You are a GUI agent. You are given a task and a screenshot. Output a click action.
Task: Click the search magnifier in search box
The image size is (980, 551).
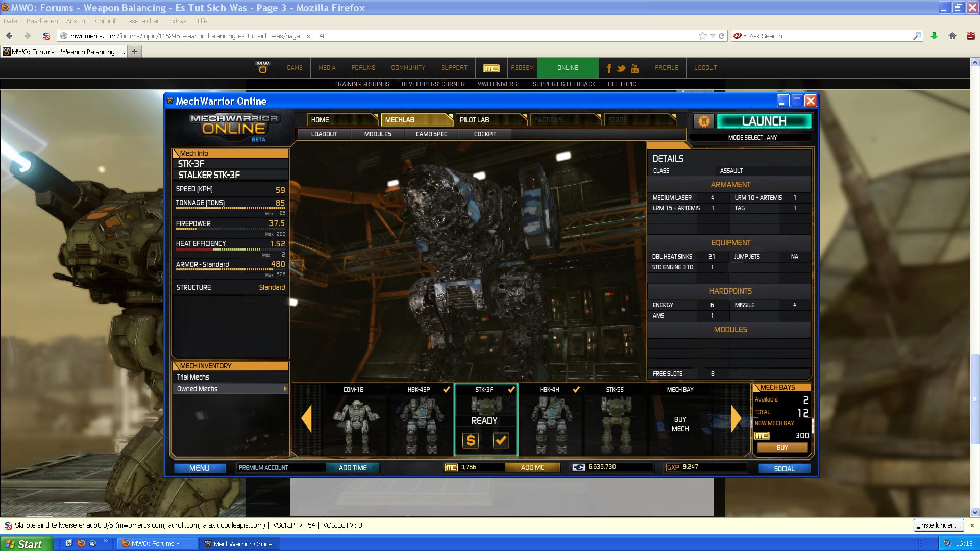pyautogui.click(x=917, y=36)
